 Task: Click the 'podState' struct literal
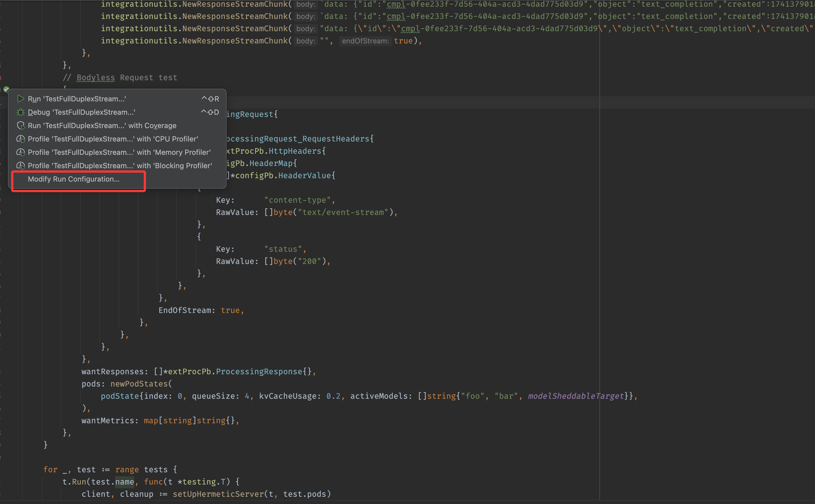click(x=120, y=396)
